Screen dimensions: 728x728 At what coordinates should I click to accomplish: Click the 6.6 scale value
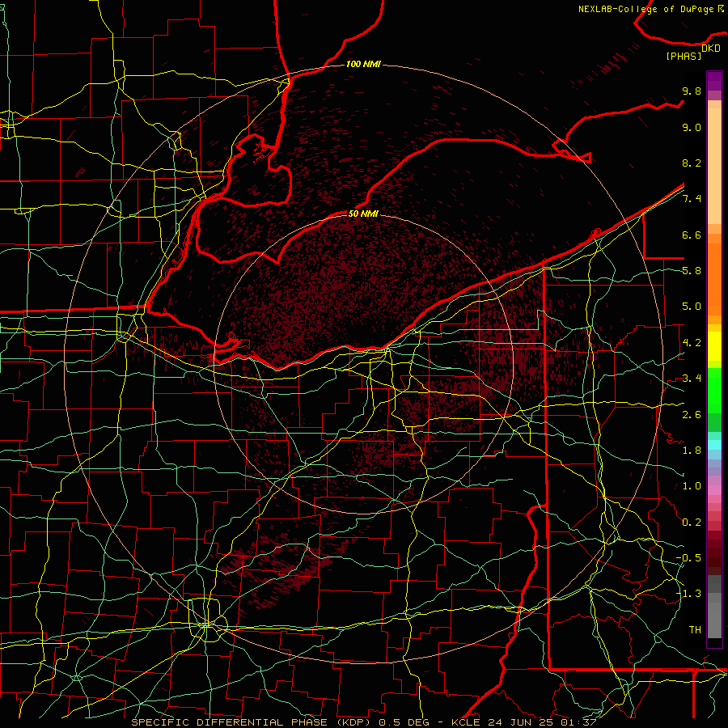[692, 235]
